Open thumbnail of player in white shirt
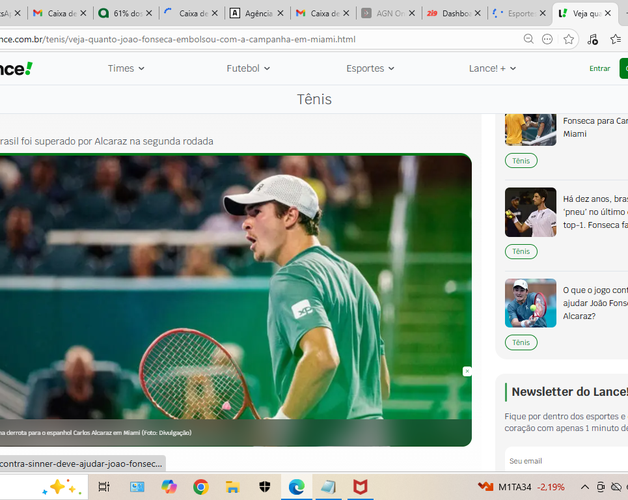Screen dimensions: 628x500 coord(530,212)
